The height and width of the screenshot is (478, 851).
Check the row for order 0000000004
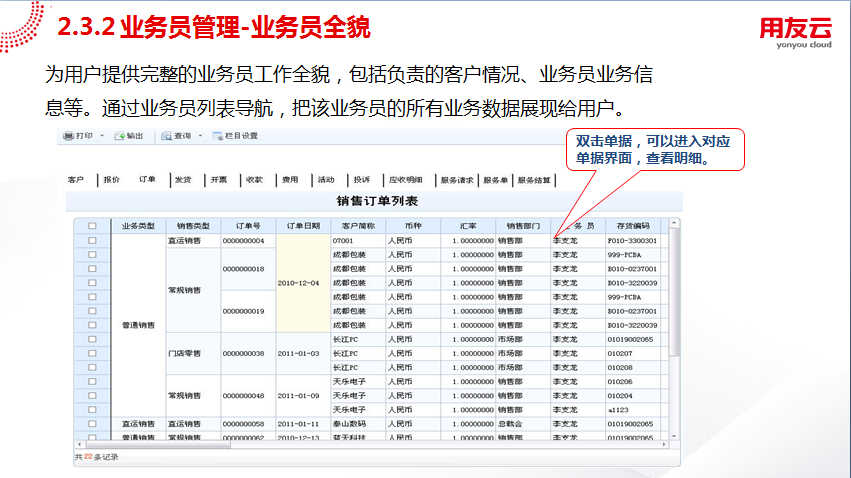click(x=92, y=241)
